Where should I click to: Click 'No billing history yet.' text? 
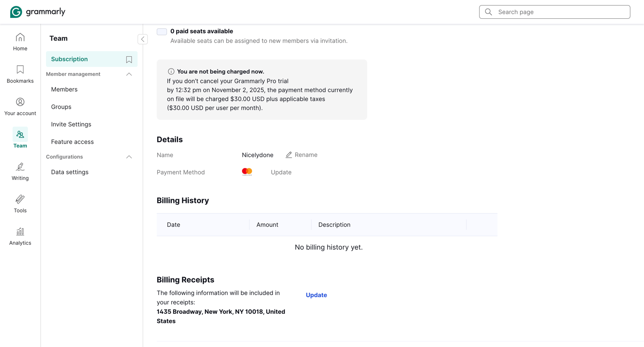(329, 247)
